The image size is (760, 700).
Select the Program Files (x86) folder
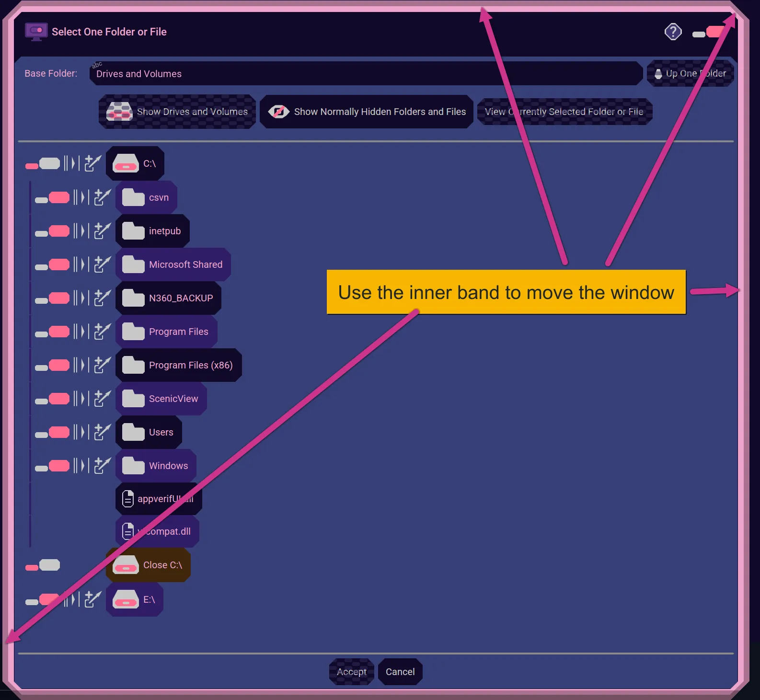click(x=178, y=365)
